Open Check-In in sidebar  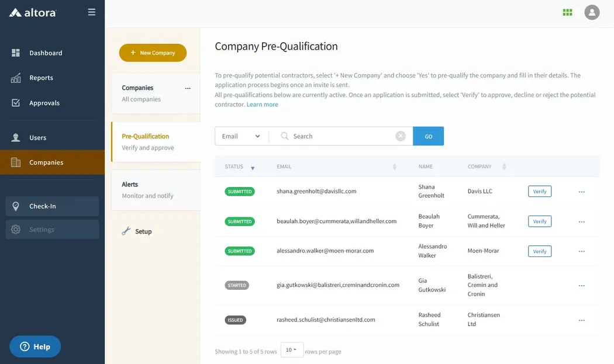(x=53, y=206)
